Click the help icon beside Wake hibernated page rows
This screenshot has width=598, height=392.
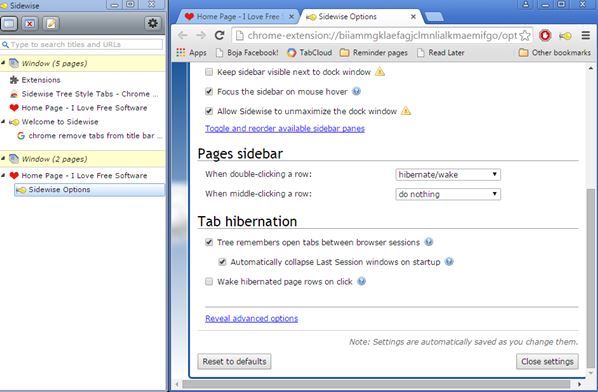(x=362, y=281)
